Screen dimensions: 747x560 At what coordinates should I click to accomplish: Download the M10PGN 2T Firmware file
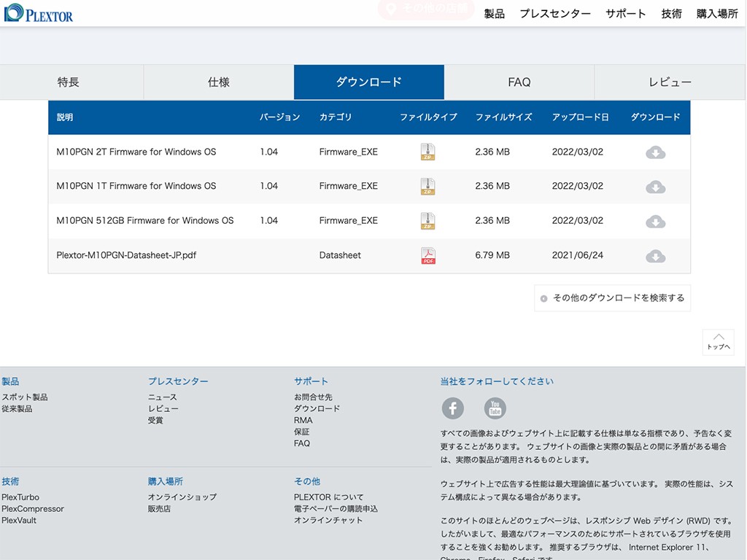pyautogui.click(x=655, y=152)
